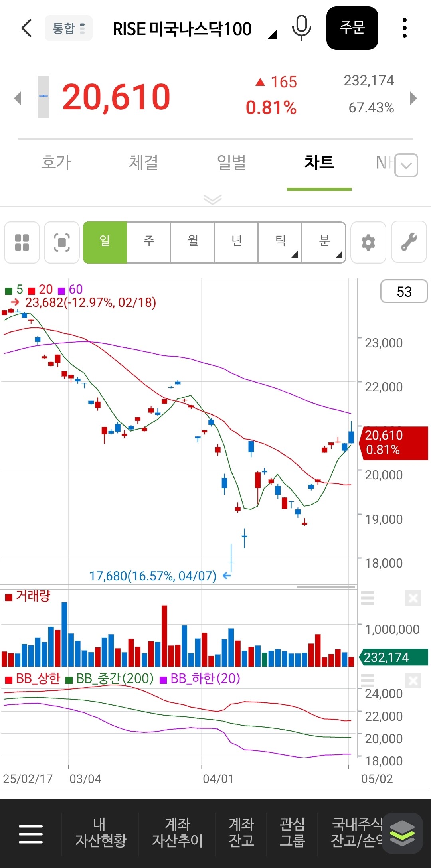
Task: Expand the tab list chevron box
Action: (x=406, y=165)
